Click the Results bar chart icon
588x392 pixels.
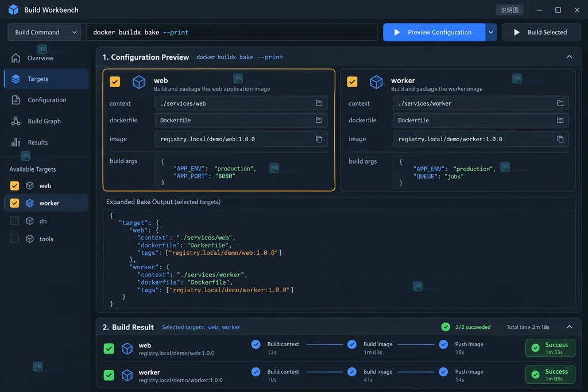[x=16, y=142]
